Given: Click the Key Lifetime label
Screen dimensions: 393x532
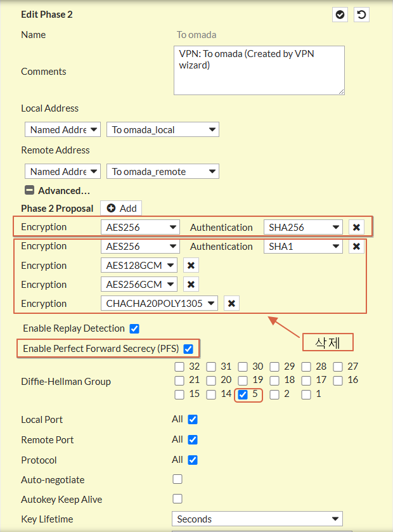Looking at the screenshot, I should [x=47, y=519].
